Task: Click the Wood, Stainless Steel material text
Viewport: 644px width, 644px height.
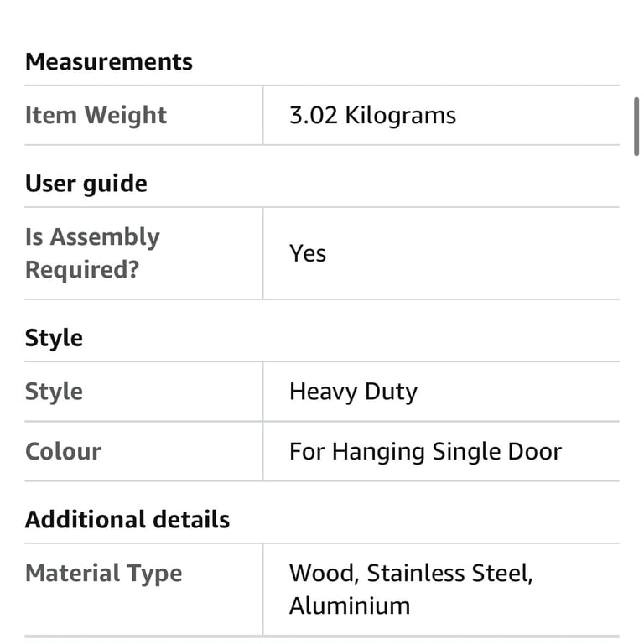Action: click(411, 573)
